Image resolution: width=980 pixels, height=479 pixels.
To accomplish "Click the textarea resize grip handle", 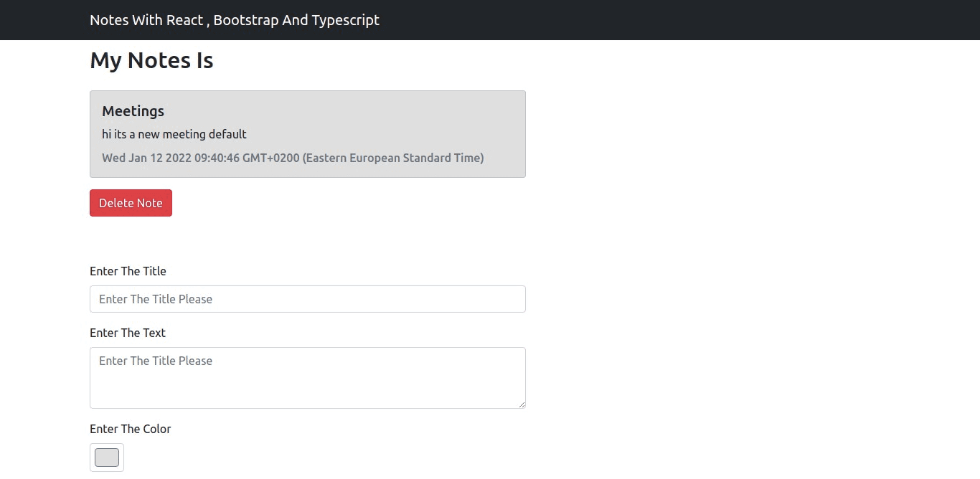I will tap(522, 404).
